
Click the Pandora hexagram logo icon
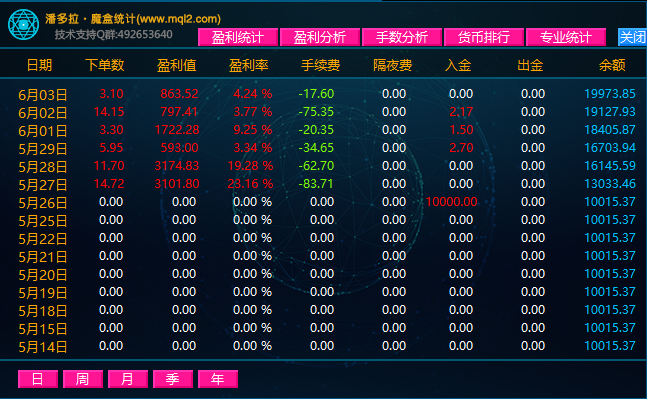click(24, 25)
